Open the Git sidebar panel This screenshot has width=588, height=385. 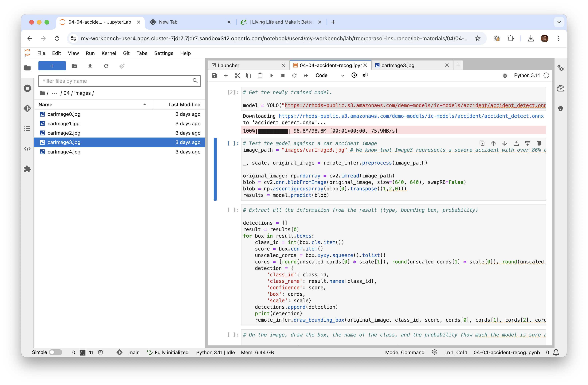click(x=27, y=108)
